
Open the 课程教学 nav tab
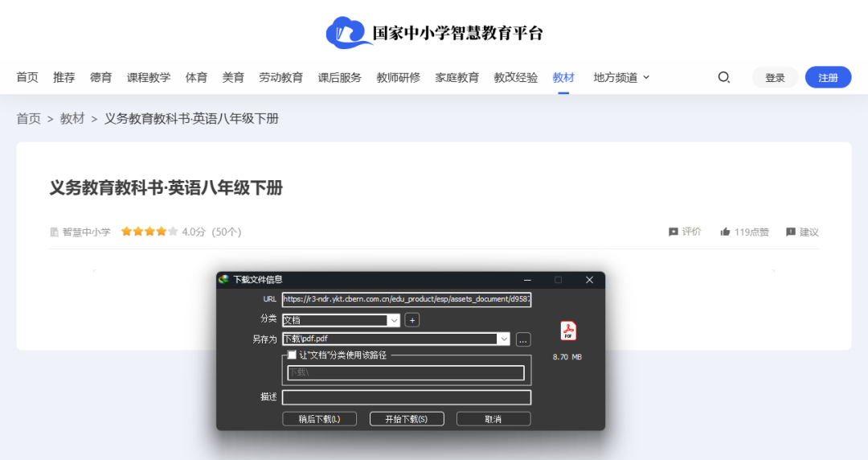point(149,77)
